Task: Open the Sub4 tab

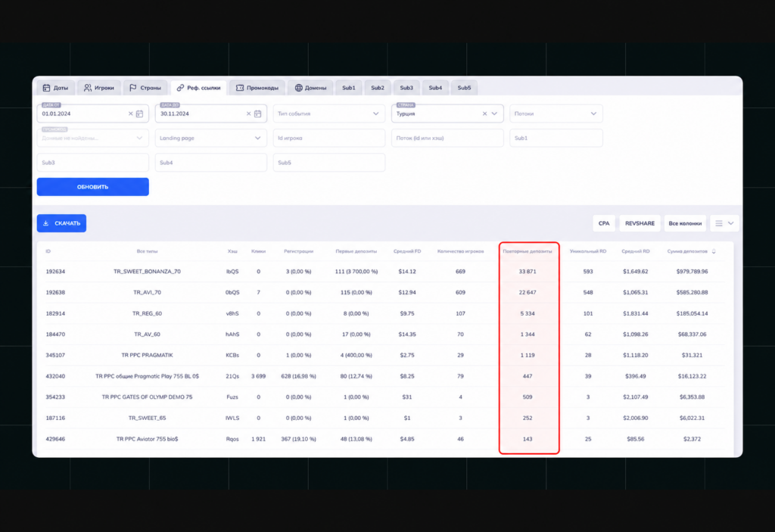Action: 435,88
